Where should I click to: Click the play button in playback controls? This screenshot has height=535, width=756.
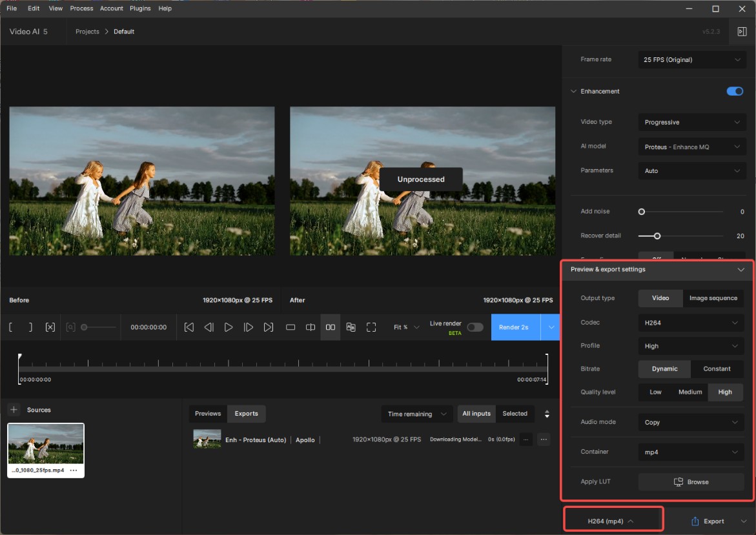tap(229, 327)
